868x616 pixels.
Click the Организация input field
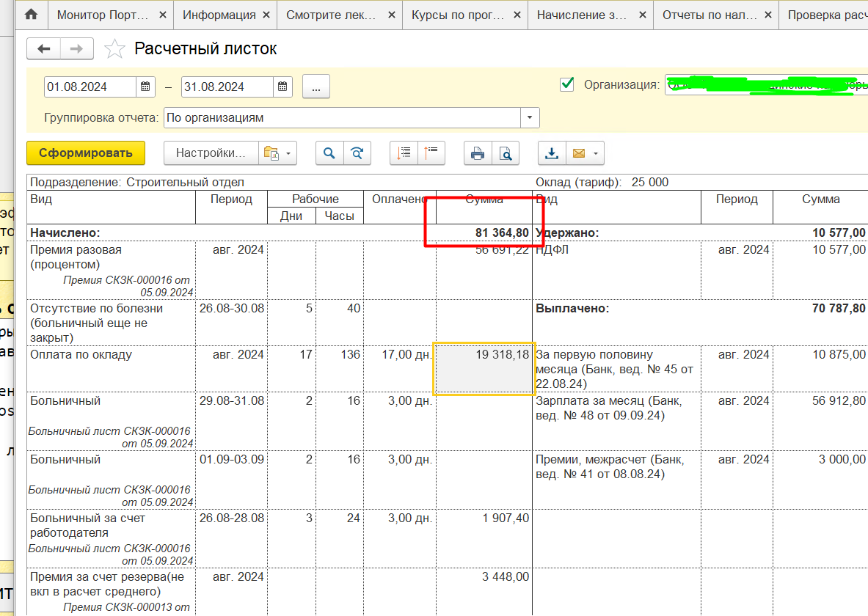(x=766, y=85)
